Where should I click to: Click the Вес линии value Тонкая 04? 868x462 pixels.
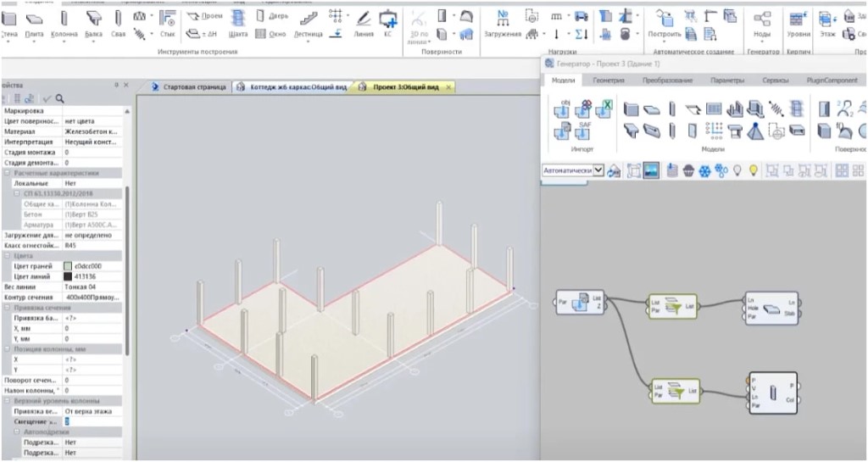tap(92, 287)
